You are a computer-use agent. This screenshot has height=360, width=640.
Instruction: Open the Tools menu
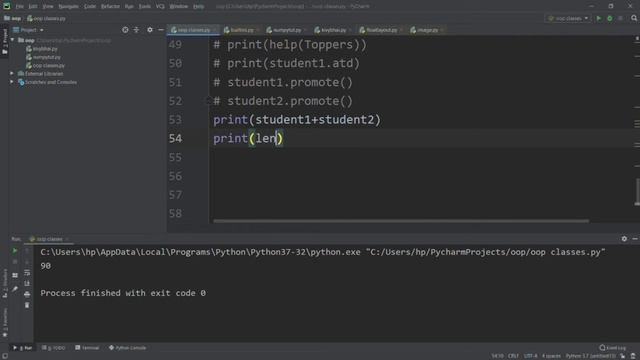tap(145, 7)
